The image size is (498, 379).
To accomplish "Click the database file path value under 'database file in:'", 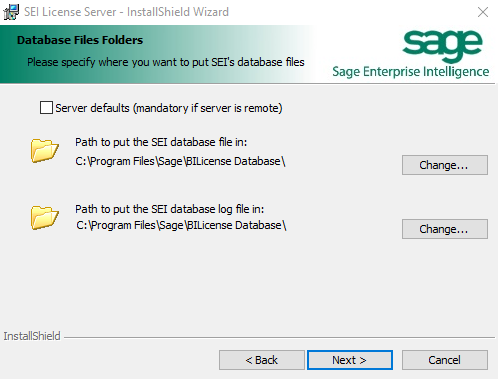I will pos(180,161).
